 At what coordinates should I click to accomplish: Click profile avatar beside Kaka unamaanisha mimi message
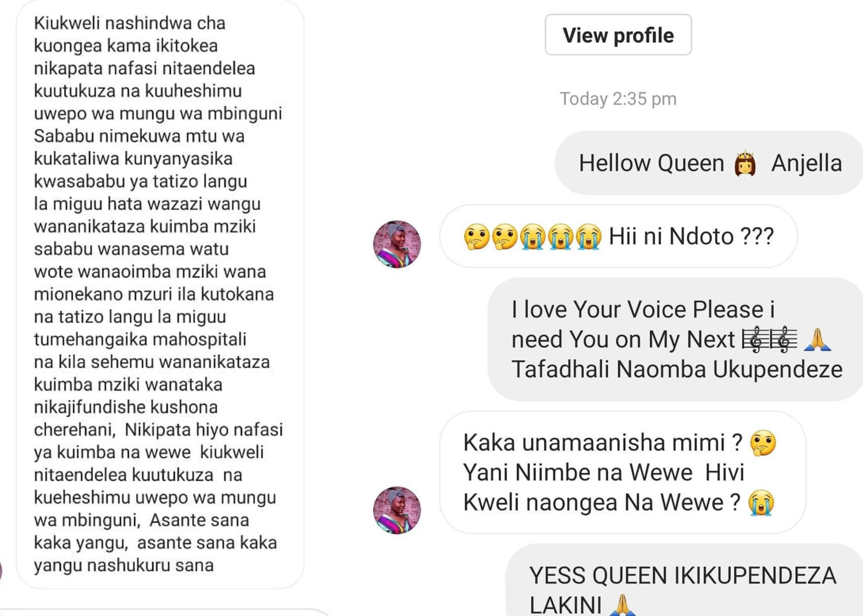click(397, 510)
